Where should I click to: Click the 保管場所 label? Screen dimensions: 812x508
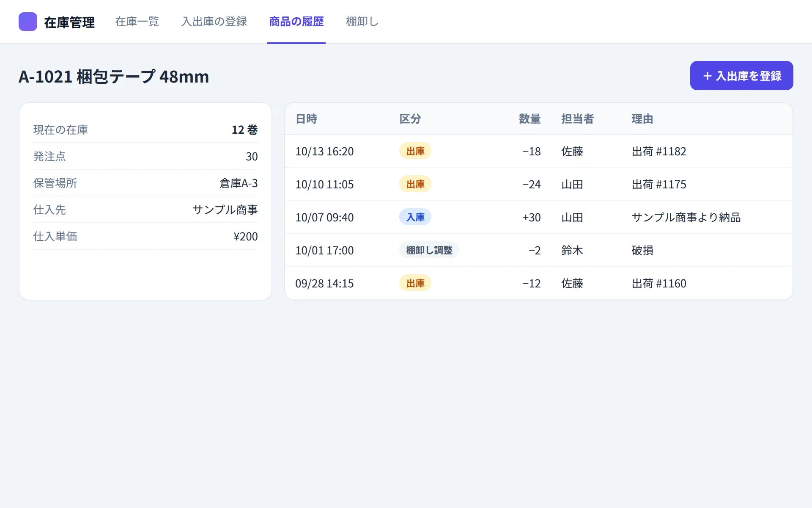click(55, 183)
